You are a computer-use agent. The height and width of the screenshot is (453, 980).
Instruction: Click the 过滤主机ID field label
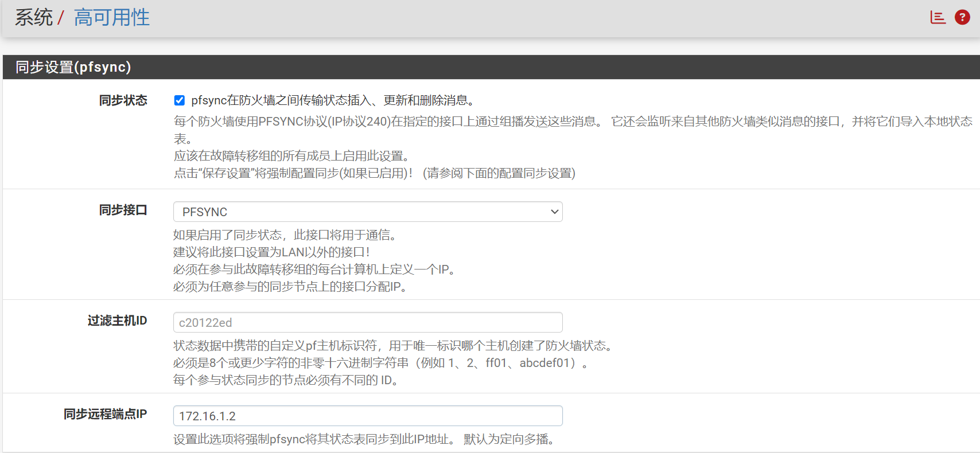pos(117,321)
